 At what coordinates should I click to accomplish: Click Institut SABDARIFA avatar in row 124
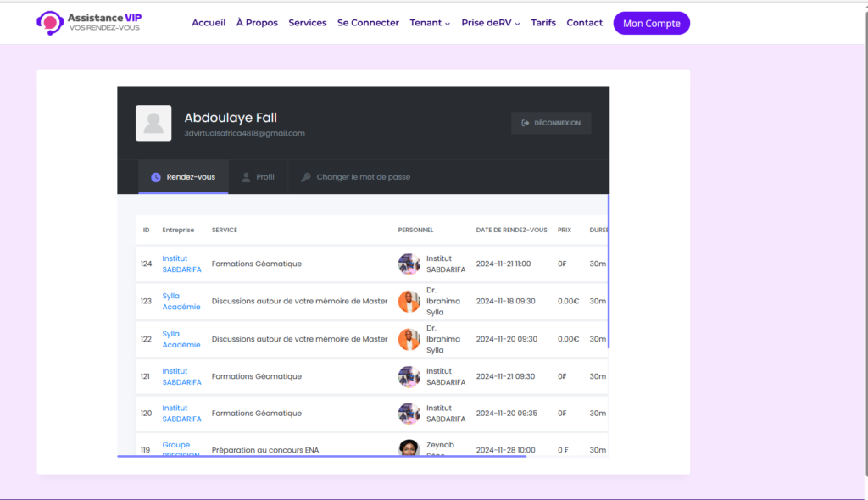(x=409, y=264)
